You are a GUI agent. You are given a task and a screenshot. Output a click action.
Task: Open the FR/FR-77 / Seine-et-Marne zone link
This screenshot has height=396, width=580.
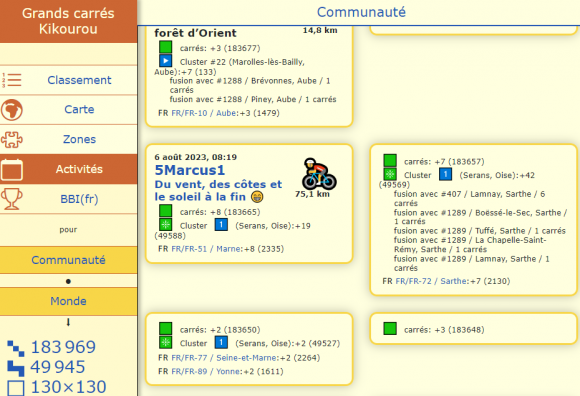click(224, 358)
